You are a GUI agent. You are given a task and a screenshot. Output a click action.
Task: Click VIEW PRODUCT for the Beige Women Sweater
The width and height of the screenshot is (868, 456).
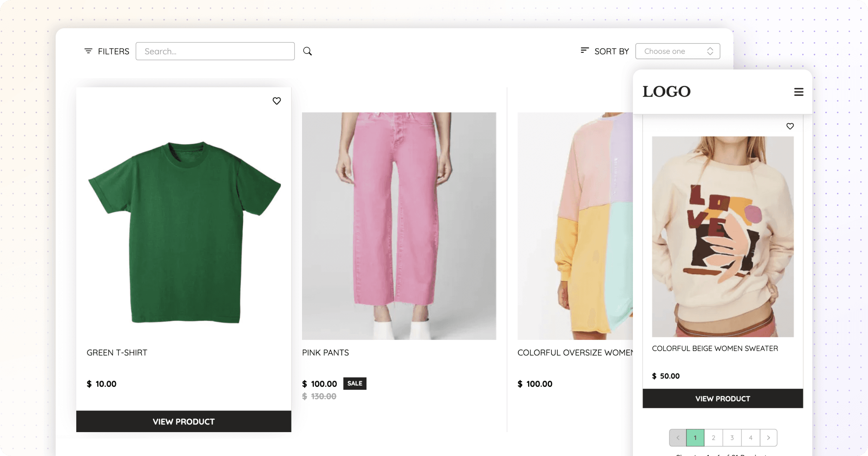(723, 398)
